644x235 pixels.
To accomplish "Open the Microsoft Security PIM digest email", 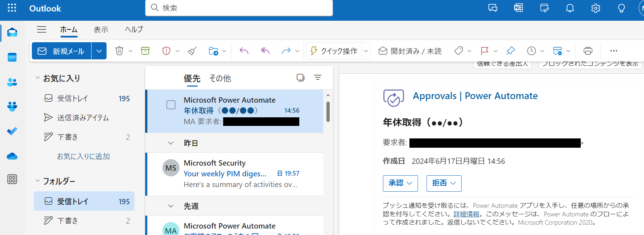I will [x=235, y=174].
